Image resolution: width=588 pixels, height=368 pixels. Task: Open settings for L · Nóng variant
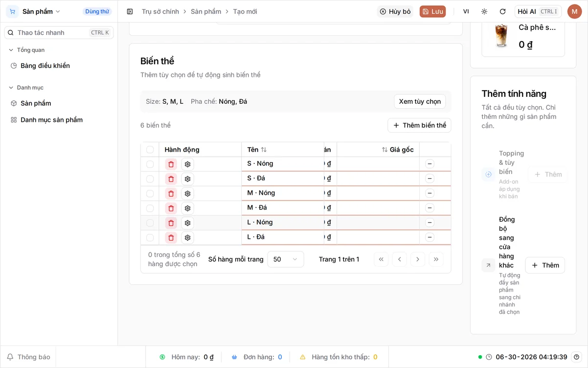[x=187, y=223]
